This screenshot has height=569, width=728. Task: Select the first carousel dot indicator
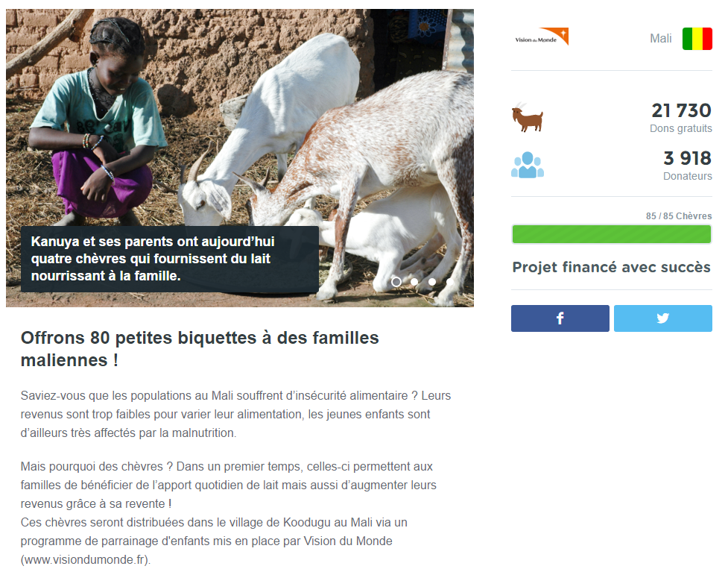coord(396,281)
